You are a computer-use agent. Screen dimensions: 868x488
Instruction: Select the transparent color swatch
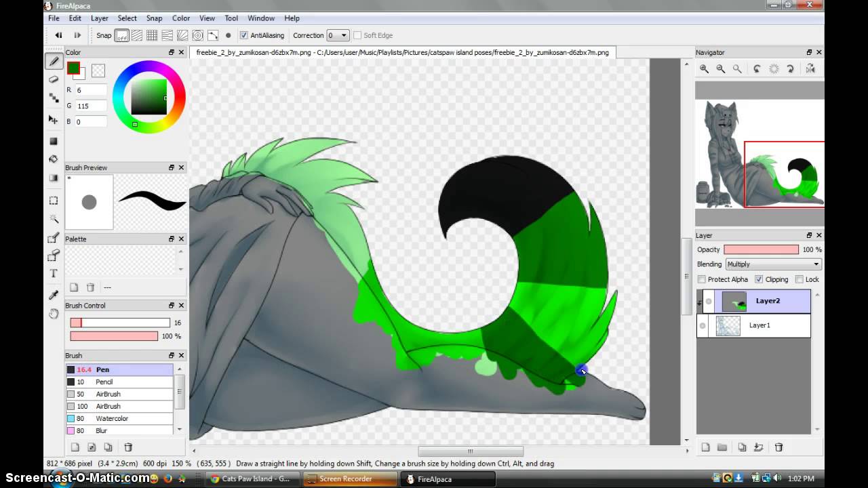tap(98, 70)
